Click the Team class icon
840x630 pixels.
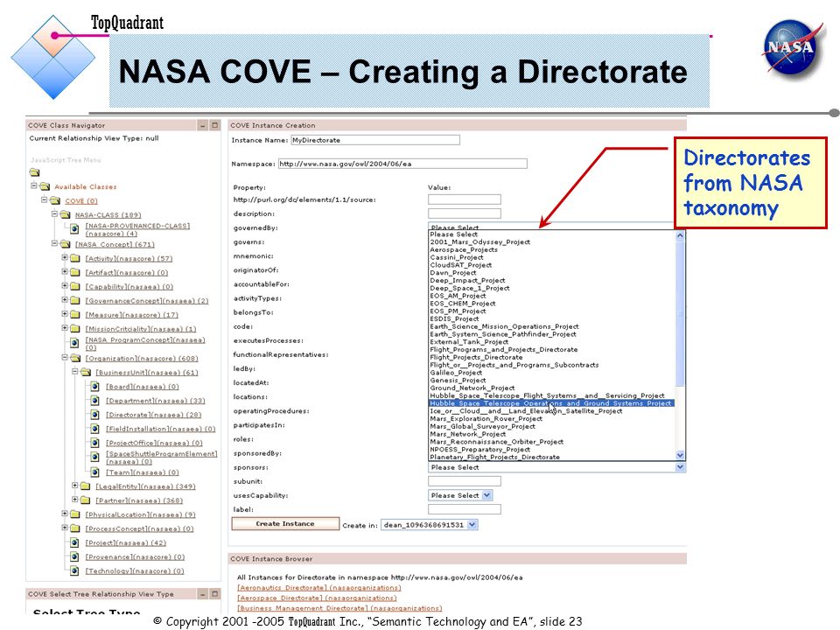95,472
